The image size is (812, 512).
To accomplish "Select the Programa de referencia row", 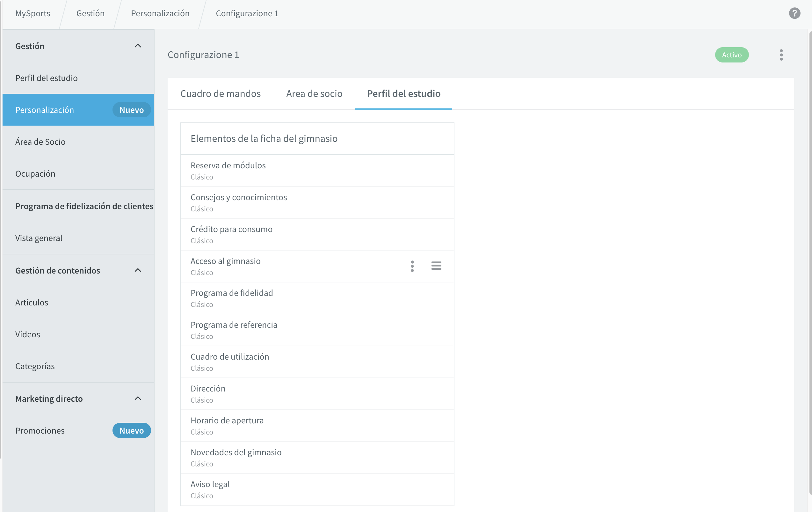I will tap(317, 330).
